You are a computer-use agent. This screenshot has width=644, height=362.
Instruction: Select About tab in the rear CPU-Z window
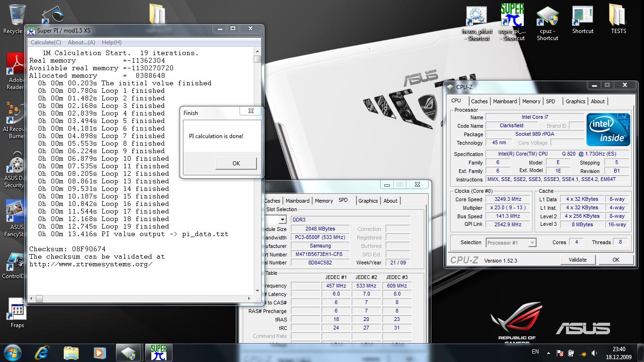click(x=390, y=201)
